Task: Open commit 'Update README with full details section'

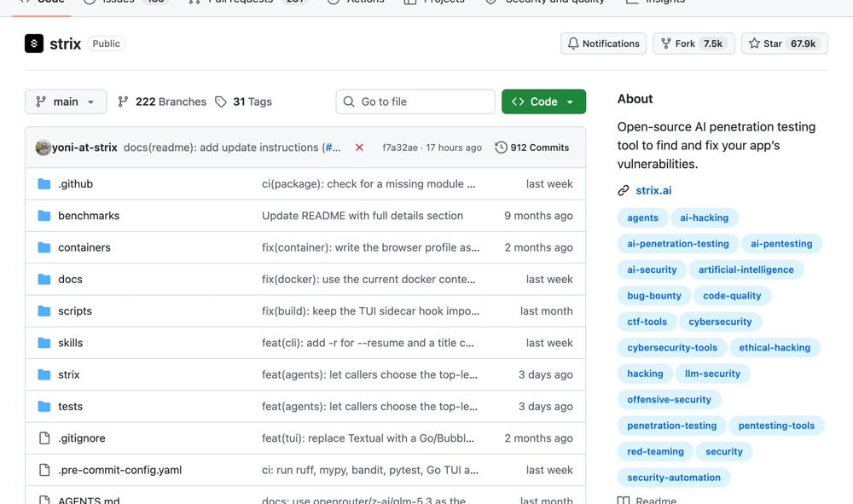Action: pyautogui.click(x=363, y=215)
